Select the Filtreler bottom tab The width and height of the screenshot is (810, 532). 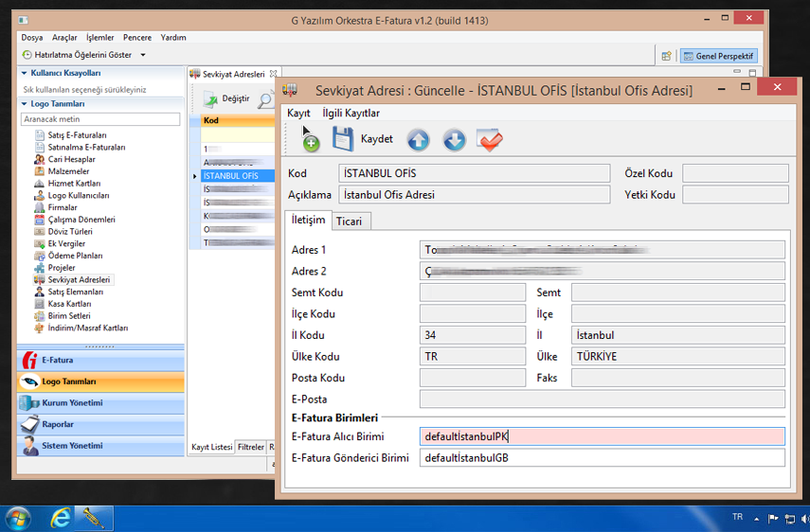click(250, 447)
